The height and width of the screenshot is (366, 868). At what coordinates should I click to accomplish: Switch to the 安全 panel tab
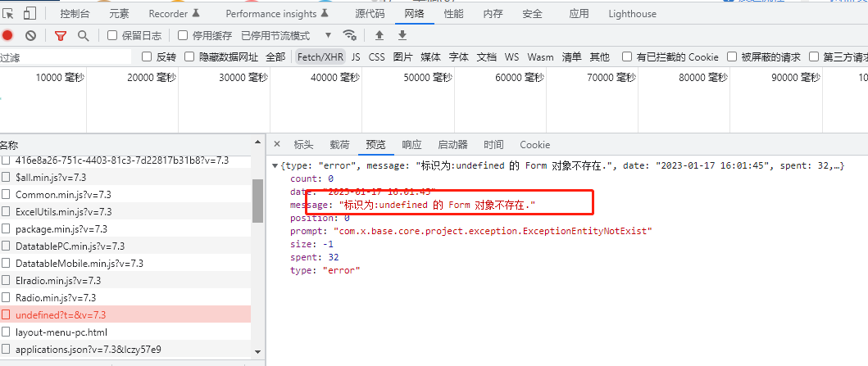tap(532, 14)
